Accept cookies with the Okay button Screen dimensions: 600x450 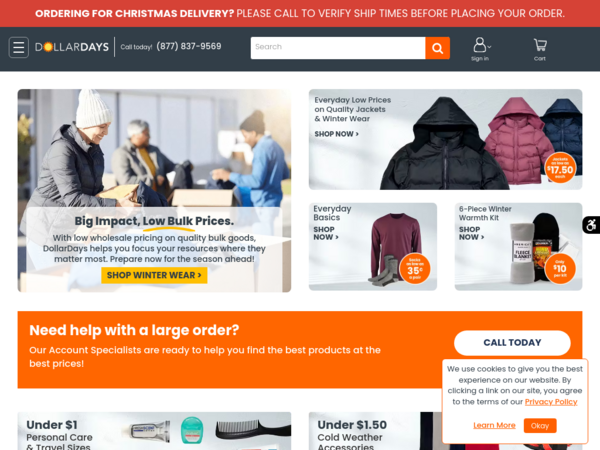540,426
